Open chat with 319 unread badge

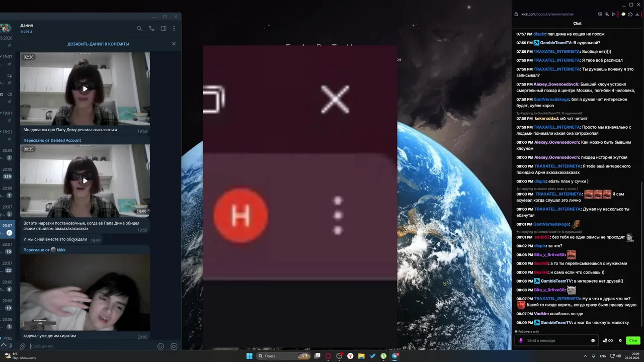click(8, 176)
